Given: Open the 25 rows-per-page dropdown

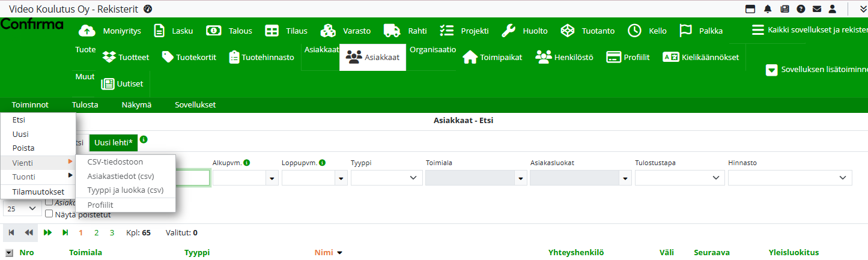Looking at the screenshot, I should (x=22, y=208).
